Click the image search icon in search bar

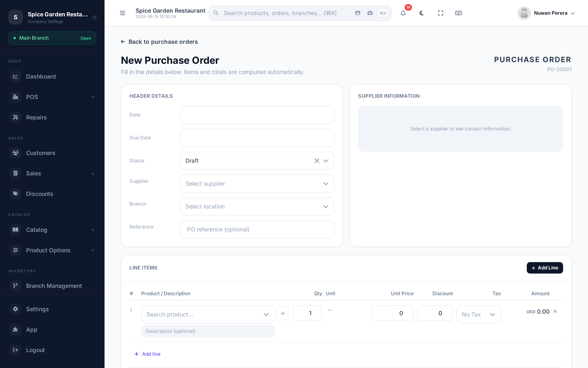357,13
